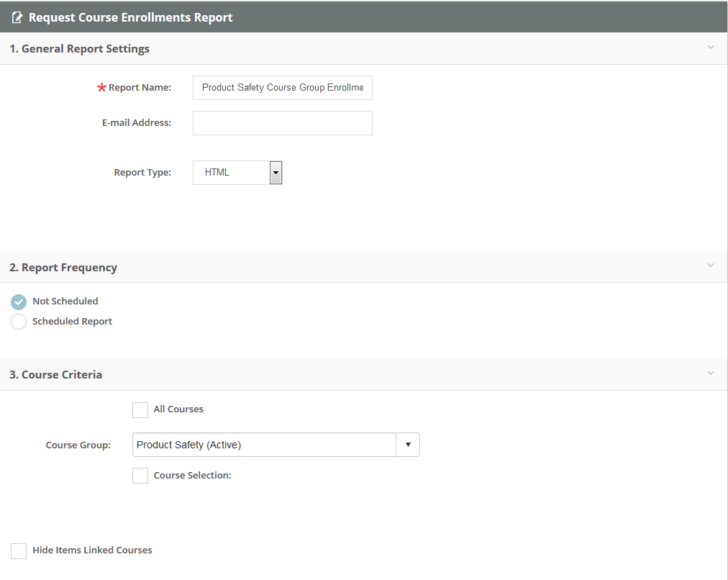The image size is (728, 580).
Task: Enable the All Courses checkbox
Action: [140, 409]
